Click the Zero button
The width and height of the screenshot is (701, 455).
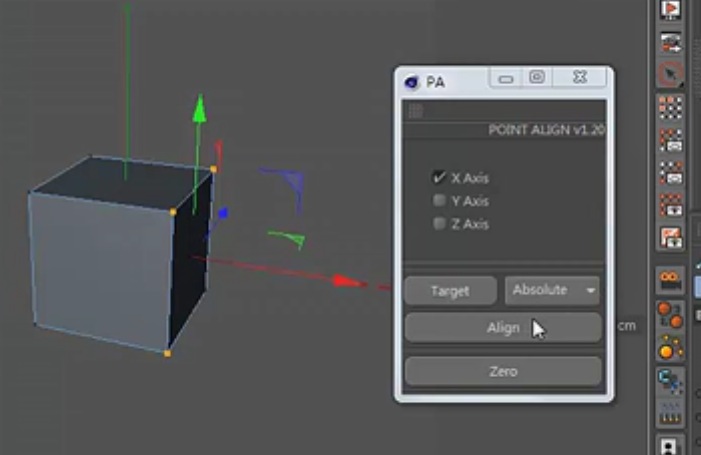[x=503, y=371]
